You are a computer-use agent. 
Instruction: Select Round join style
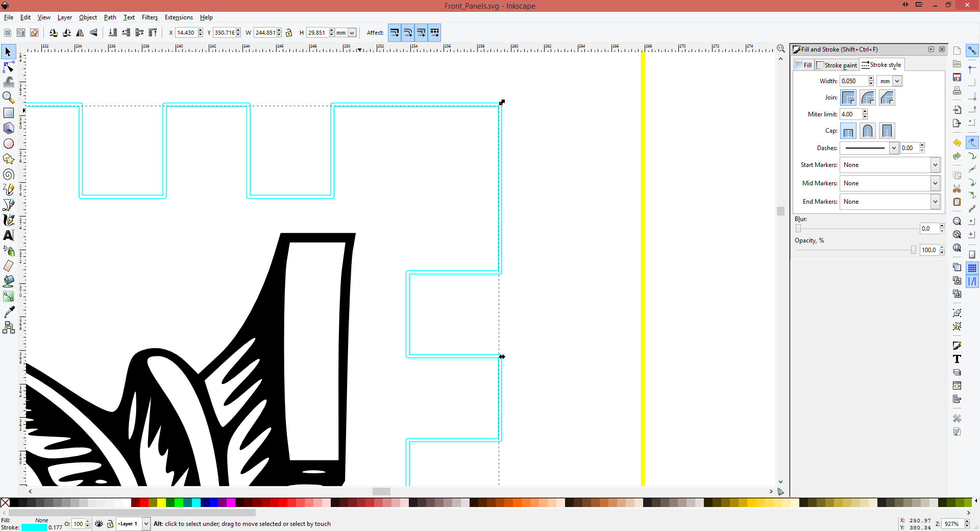[x=868, y=98]
